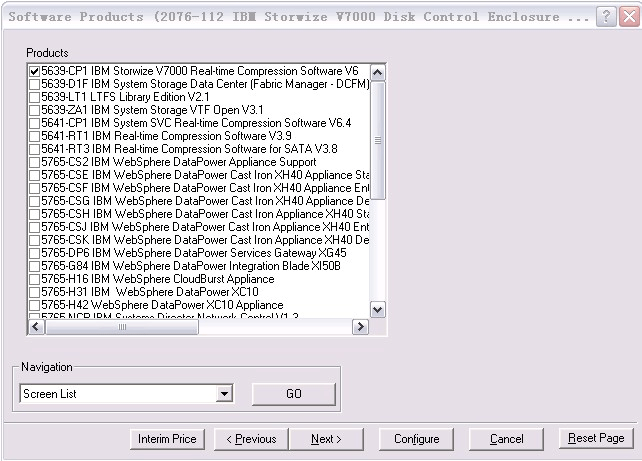Viewport: 642px width, 461px height.
Task: Check the 5765-CSG Cast Iron XH40 box
Action: pos(34,201)
